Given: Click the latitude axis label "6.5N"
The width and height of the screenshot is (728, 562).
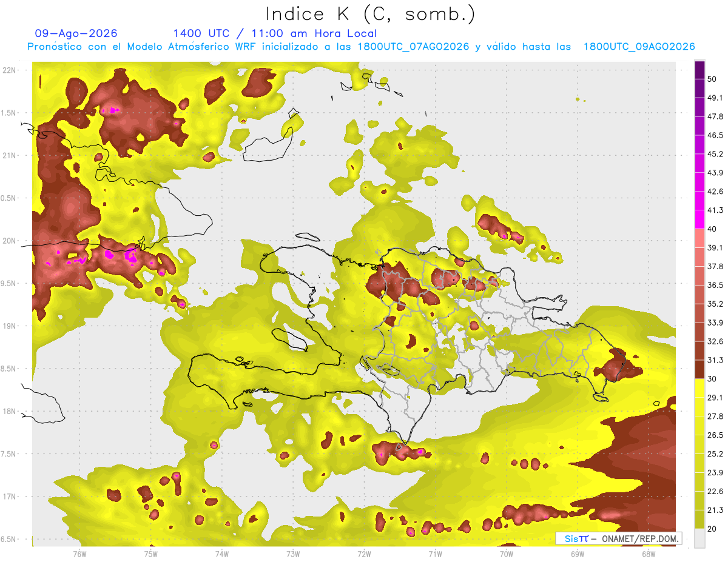Looking at the screenshot, I should coord(8,540).
